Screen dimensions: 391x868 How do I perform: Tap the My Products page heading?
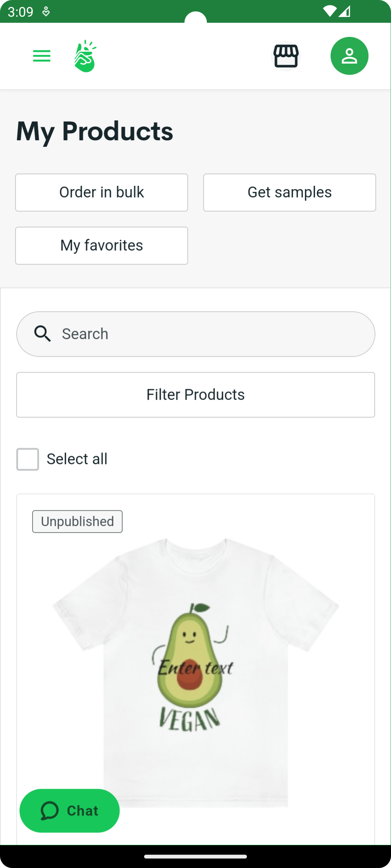click(94, 131)
